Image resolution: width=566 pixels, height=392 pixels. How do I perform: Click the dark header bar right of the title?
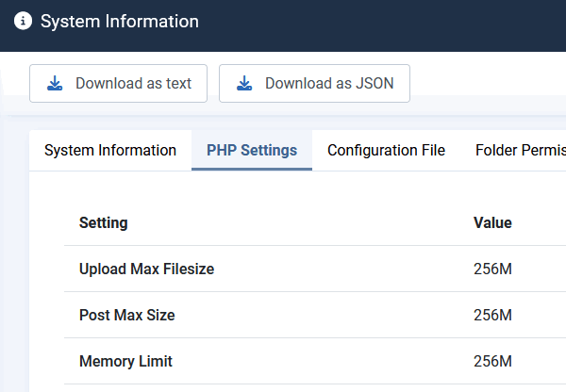[x=396, y=22]
